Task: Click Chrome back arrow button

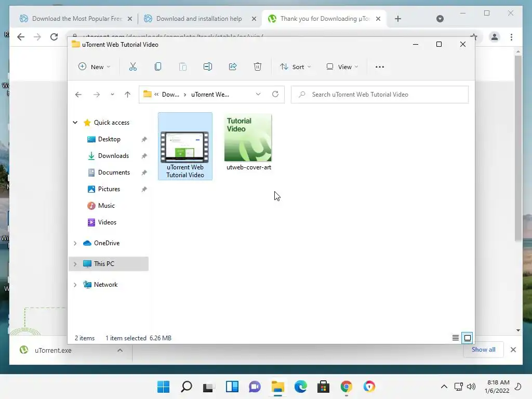Action: point(21,37)
